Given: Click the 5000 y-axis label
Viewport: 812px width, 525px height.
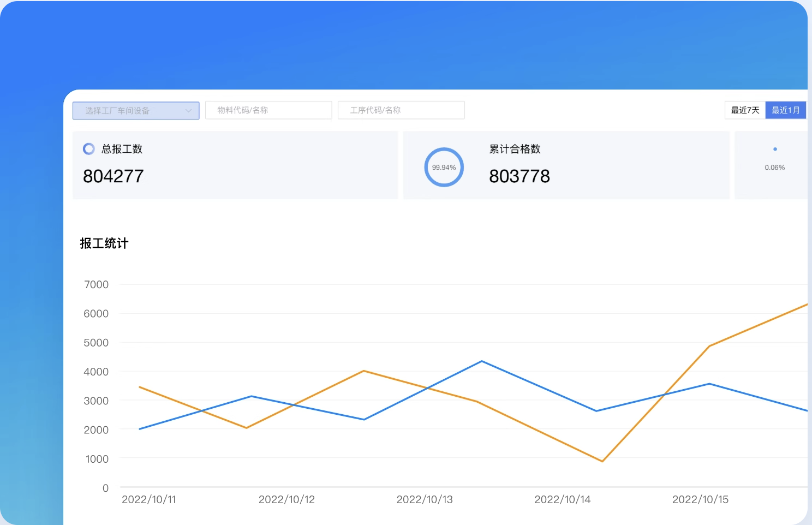Looking at the screenshot, I should [x=96, y=343].
